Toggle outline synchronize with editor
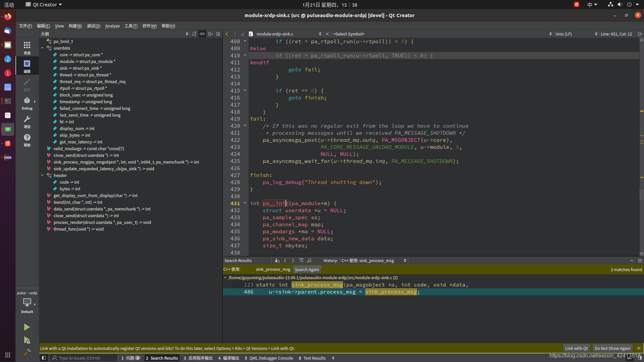 pos(202,34)
